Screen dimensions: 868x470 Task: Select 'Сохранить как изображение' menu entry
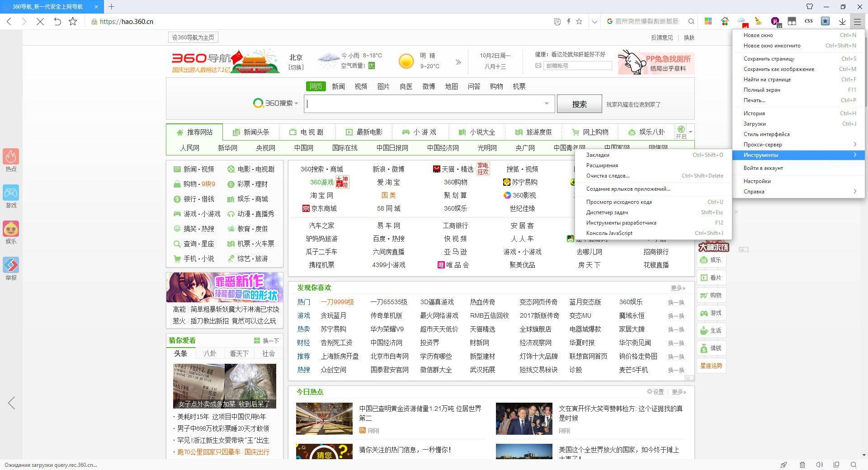click(x=798, y=69)
